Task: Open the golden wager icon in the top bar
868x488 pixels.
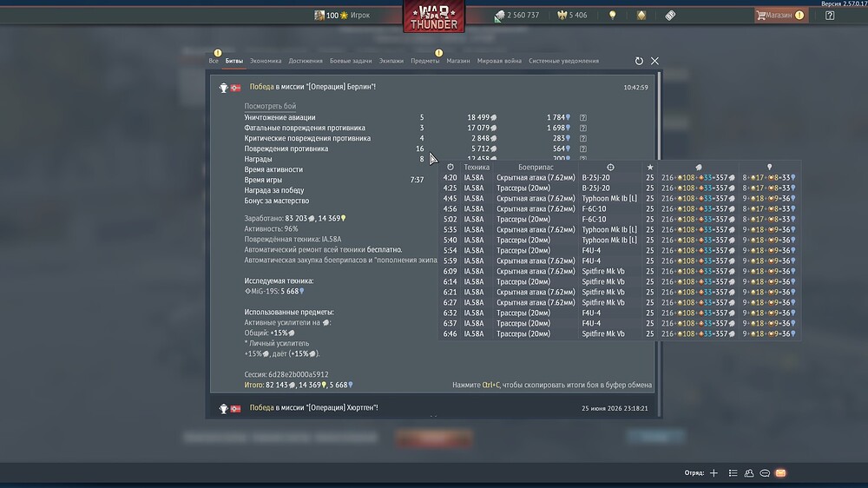Action: [x=641, y=16]
